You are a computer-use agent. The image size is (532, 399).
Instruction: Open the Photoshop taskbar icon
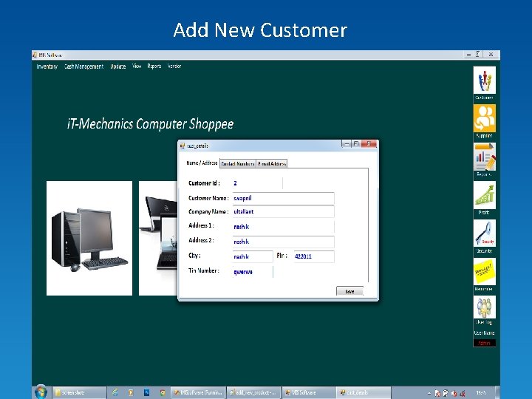[146, 392]
